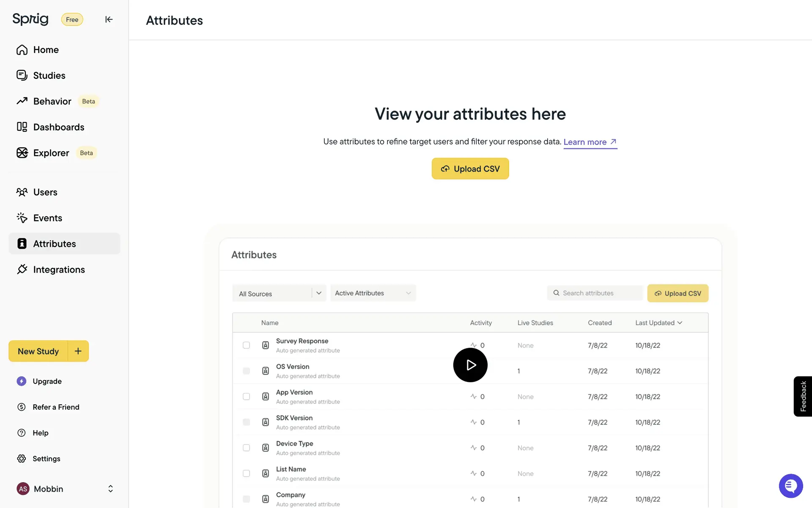812x508 pixels.
Task: Open the chat support bubble icon
Action: pos(790,486)
